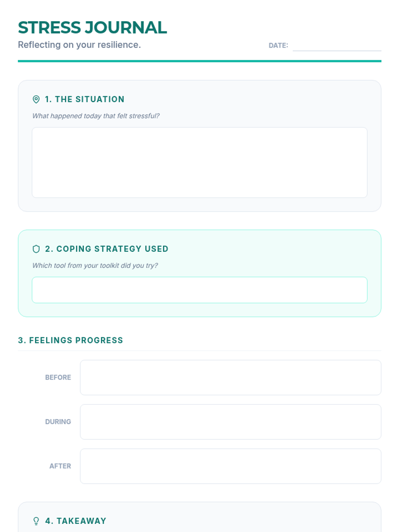Click the shield icon beside Coping Strategy Used
The width and height of the screenshot is (399, 532).
click(36, 249)
